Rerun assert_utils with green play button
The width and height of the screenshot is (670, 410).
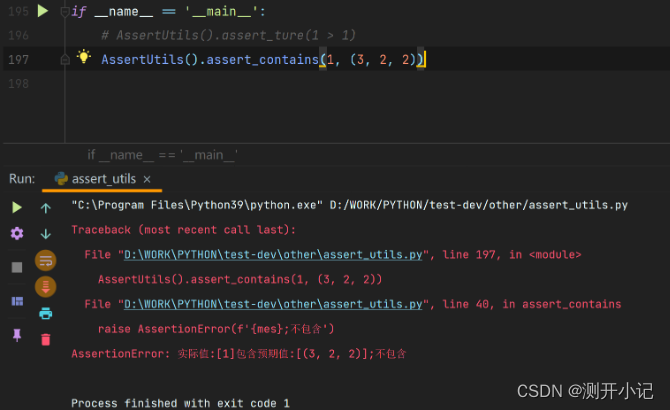(17, 208)
